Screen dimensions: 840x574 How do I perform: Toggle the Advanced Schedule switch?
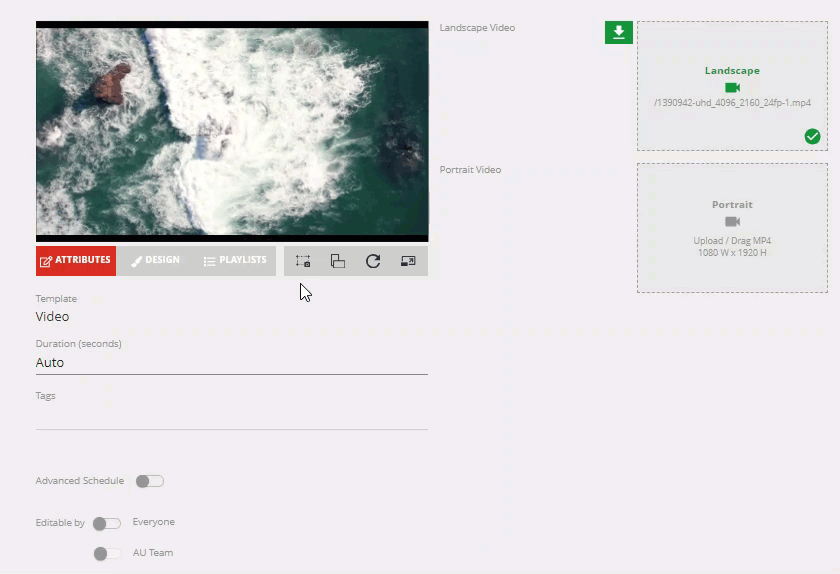coord(149,481)
